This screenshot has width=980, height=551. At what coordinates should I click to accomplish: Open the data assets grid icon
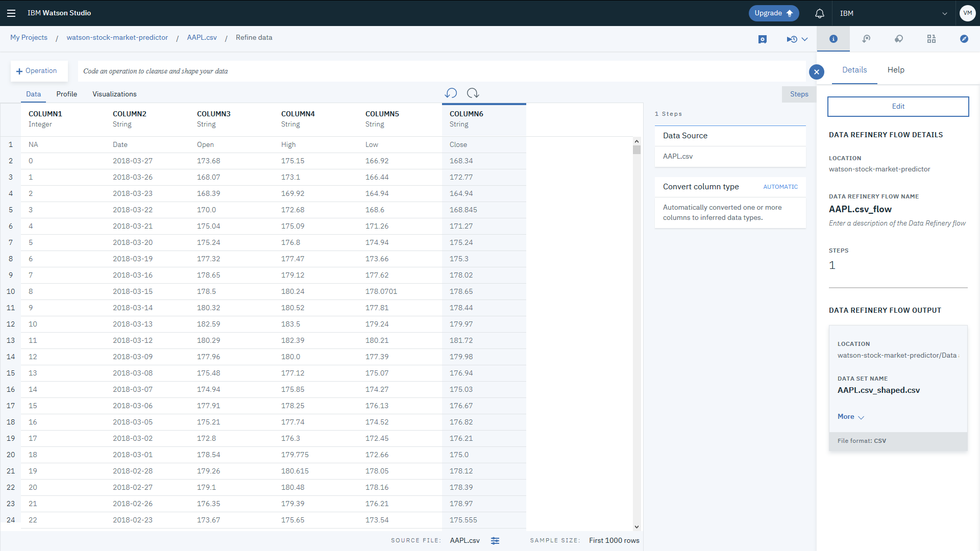tap(932, 39)
